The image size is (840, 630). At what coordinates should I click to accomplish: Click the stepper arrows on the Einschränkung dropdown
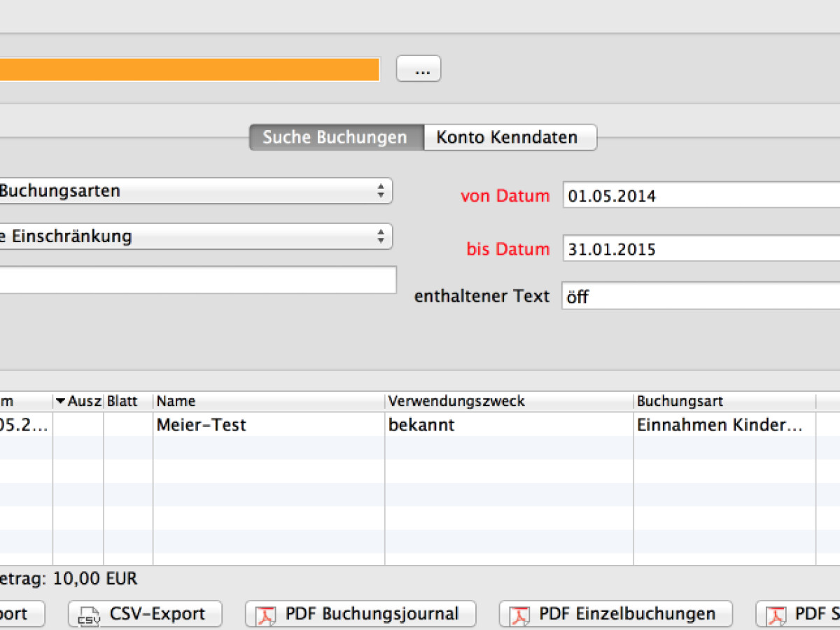tap(382, 237)
